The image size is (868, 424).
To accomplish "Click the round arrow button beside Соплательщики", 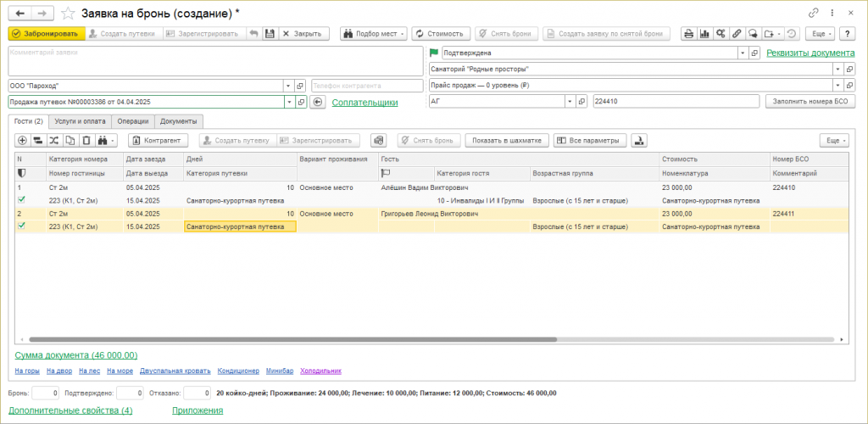I will [x=316, y=102].
